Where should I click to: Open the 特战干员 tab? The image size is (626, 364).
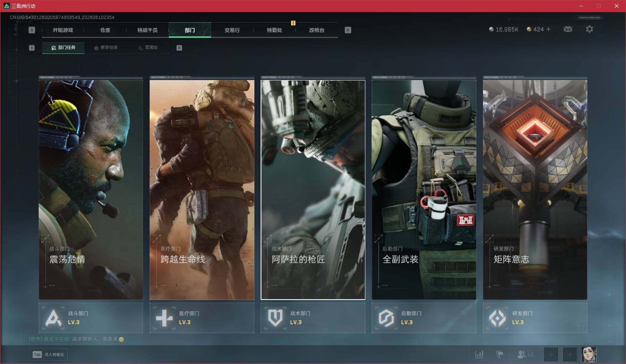147,30
